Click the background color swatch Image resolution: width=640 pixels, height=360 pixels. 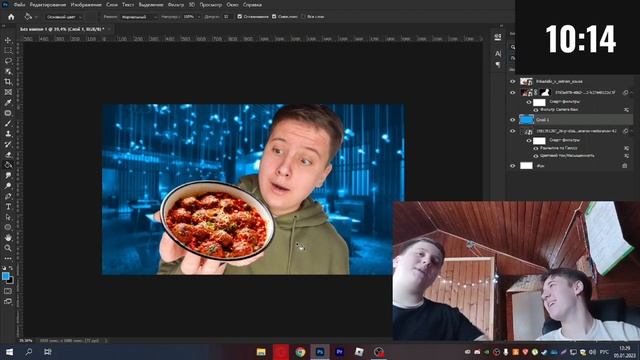(11, 281)
